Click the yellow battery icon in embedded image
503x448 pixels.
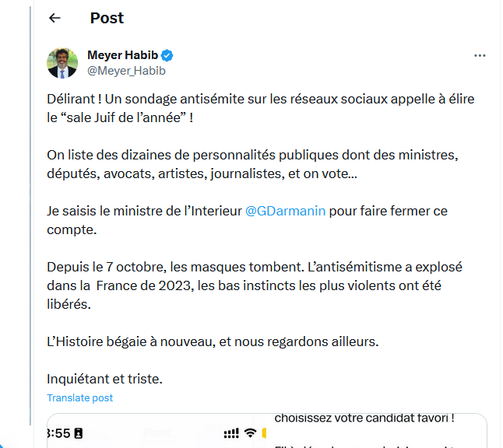[x=265, y=433]
